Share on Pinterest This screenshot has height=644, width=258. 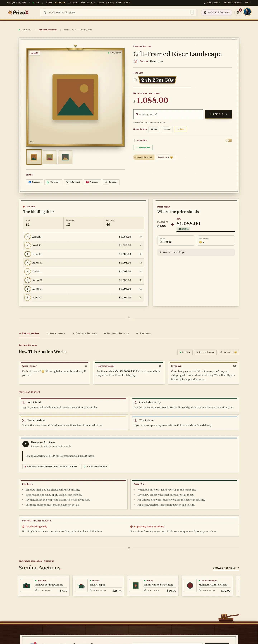(x=92, y=182)
